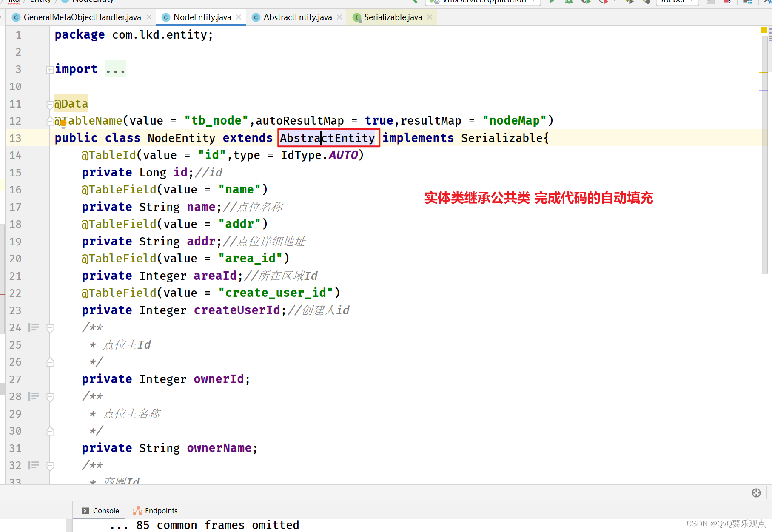Toggle rendered doc view at line 28
Screen dimensions: 772x532
point(34,396)
